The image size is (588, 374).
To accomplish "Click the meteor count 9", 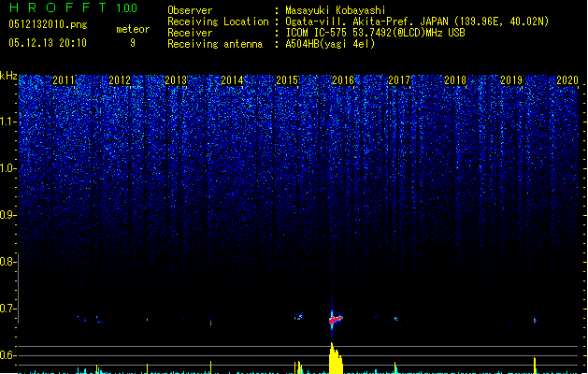I will pyautogui.click(x=133, y=43).
